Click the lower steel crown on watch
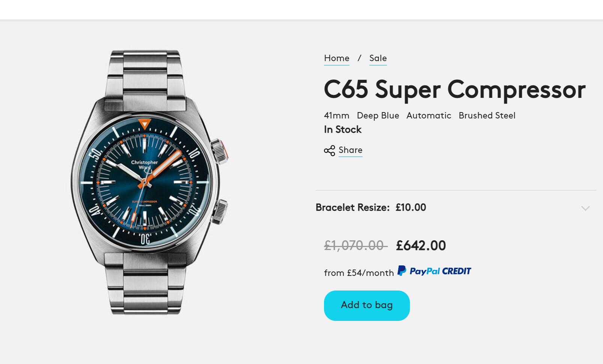 219,211
